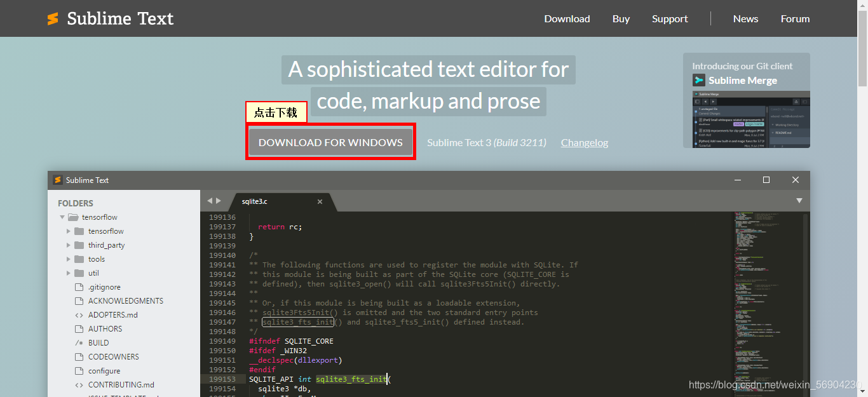Click the 'Sublime Text 3 (Build 3211)' text
Screen dimensions: 868x397
[487, 142]
